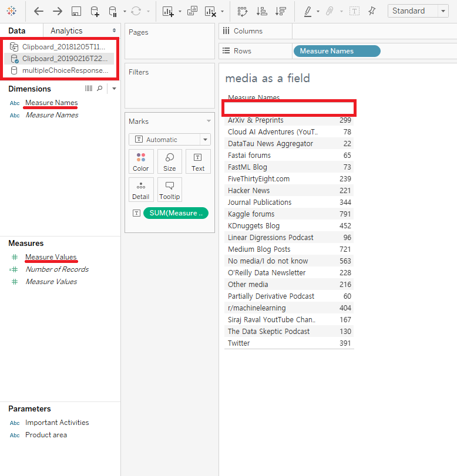Open the pause updates dropdown arrow
The height and width of the screenshot is (476, 457).
pos(125,12)
